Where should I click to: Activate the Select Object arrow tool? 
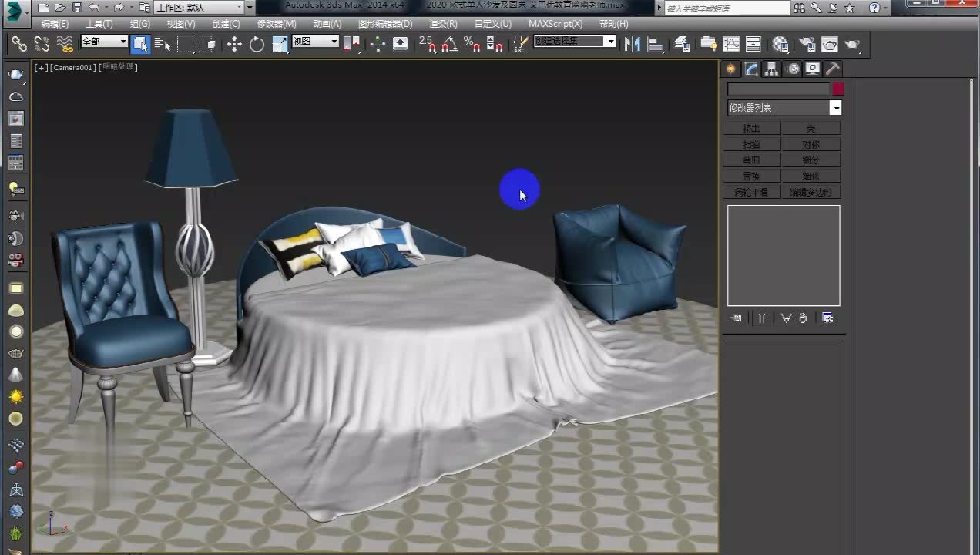[x=140, y=44]
